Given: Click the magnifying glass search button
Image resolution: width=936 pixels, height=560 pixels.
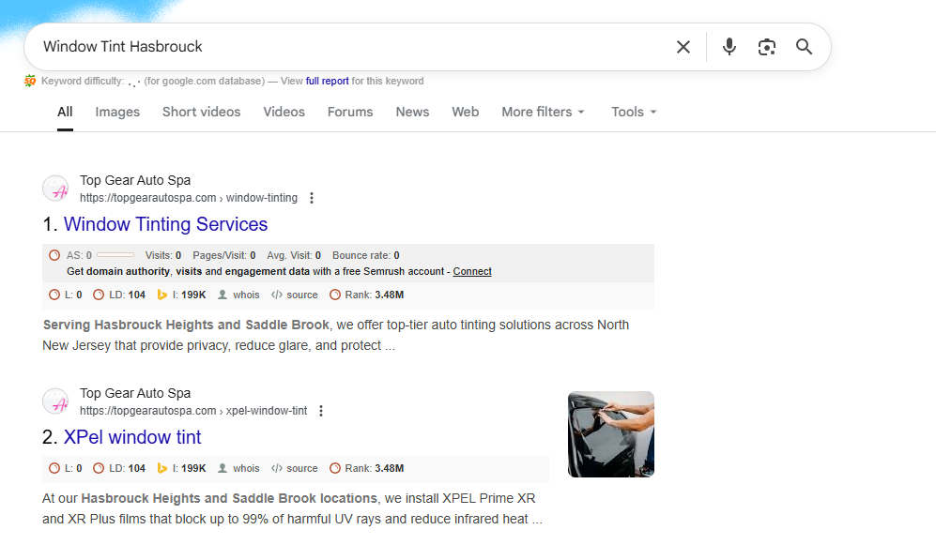Looking at the screenshot, I should (x=804, y=47).
